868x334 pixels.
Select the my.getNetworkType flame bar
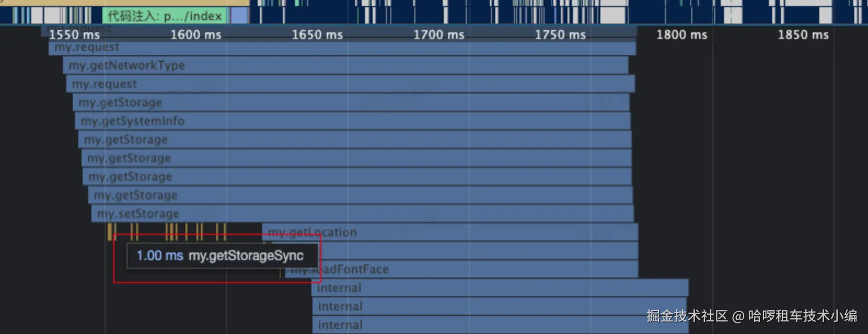click(x=345, y=66)
